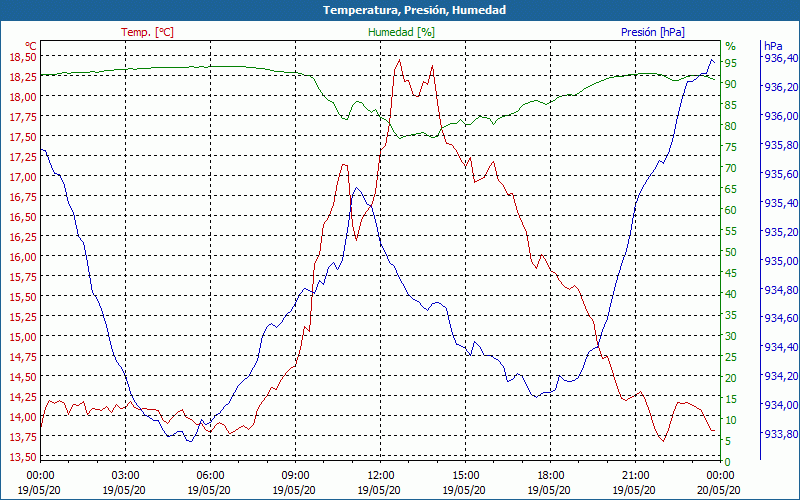The image size is (800, 500).
Task: Click the 18:00 time axis label
Action: (551, 476)
